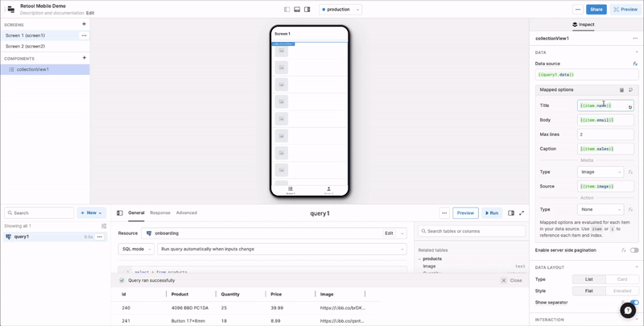
Task: Click the Retool logo icon
Action: click(10, 9)
